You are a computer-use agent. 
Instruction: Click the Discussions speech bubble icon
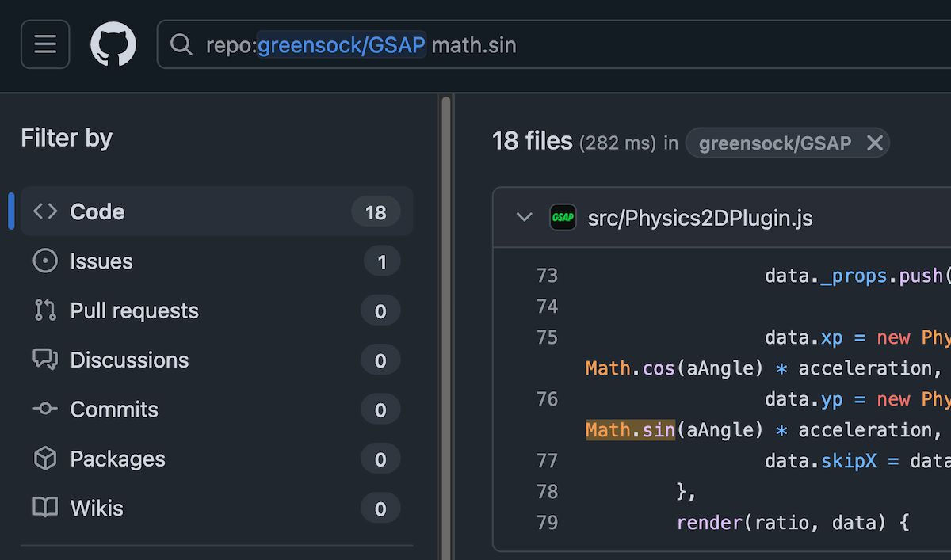click(45, 360)
